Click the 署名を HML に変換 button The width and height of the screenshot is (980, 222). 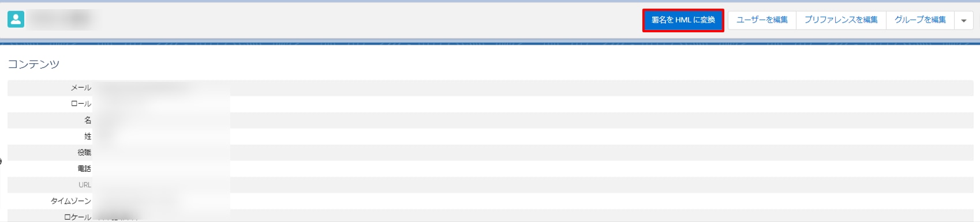point(683,20)
